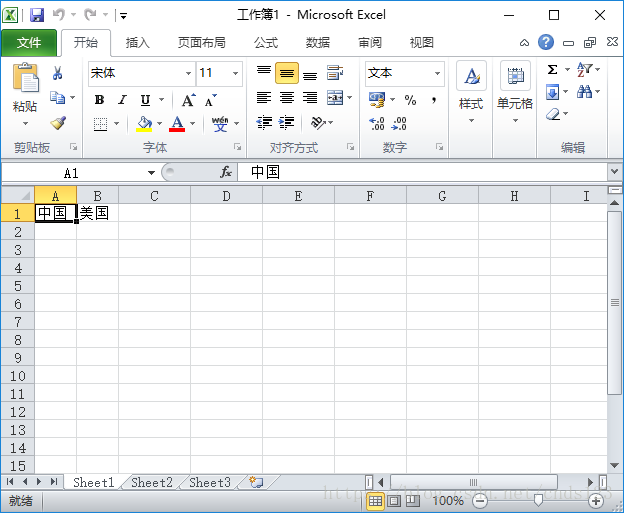Toggle top vertical alignment
The image size is (624, 513).
click(264, 73)
